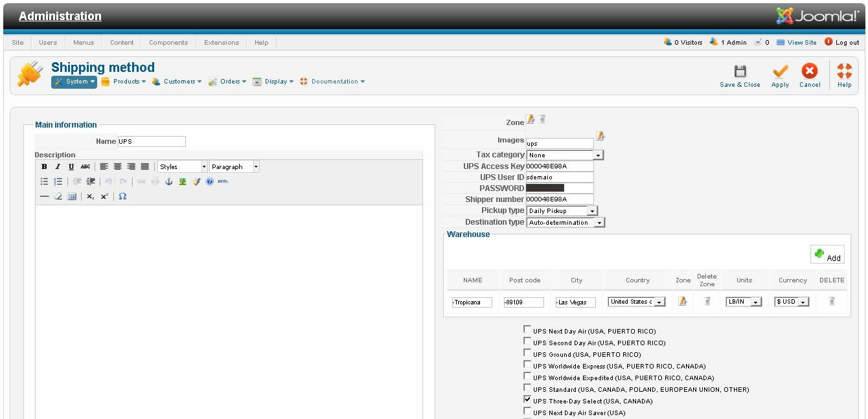868x419 pixels.
Task: Insert an ordered numbered list
Action: [58, 181]
